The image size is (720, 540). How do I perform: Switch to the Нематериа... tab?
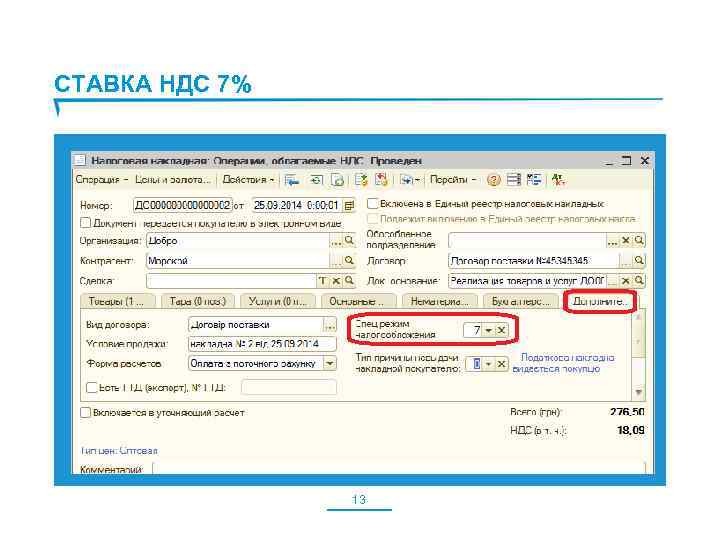tap(440, 301)
